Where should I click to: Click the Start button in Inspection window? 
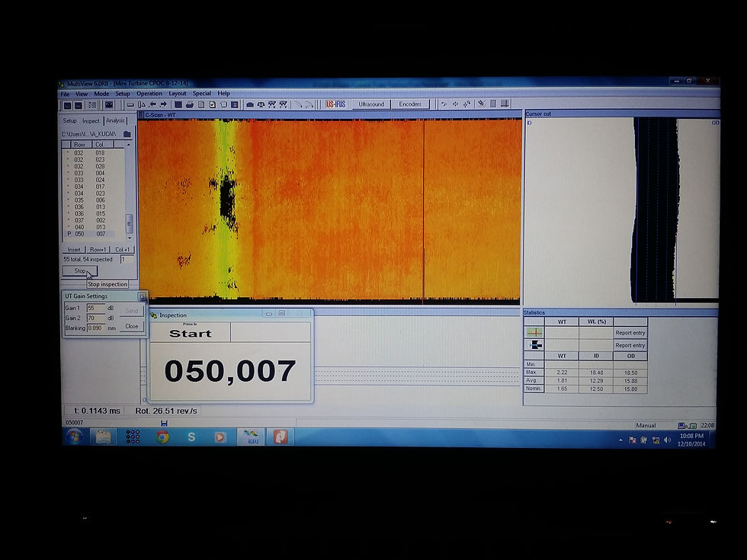190,332
